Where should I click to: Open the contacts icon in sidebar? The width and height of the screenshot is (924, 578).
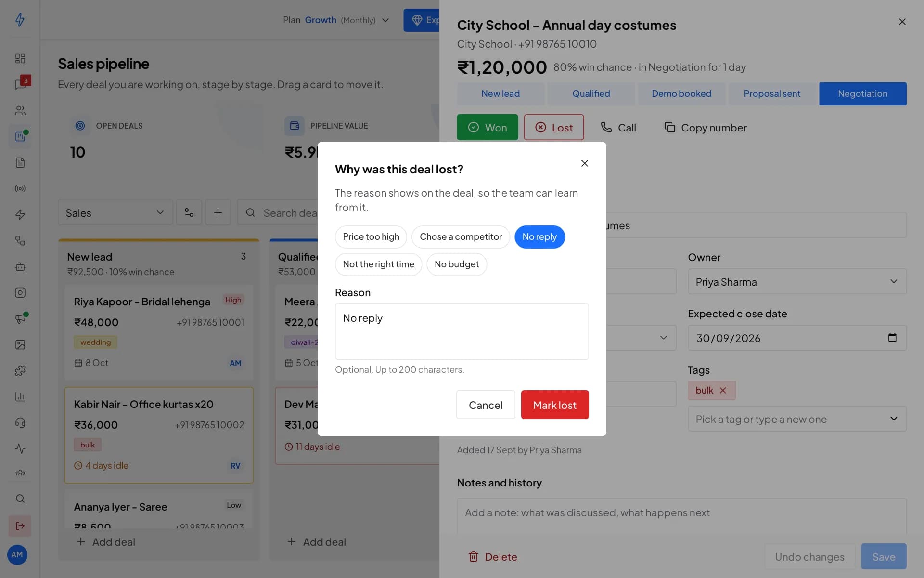(x=20, y=110)
